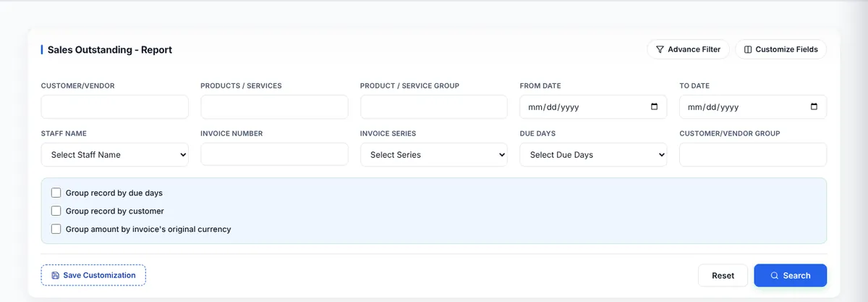Select the Product / Service Group input
This screenshot has height=302, width=868.
434,106
